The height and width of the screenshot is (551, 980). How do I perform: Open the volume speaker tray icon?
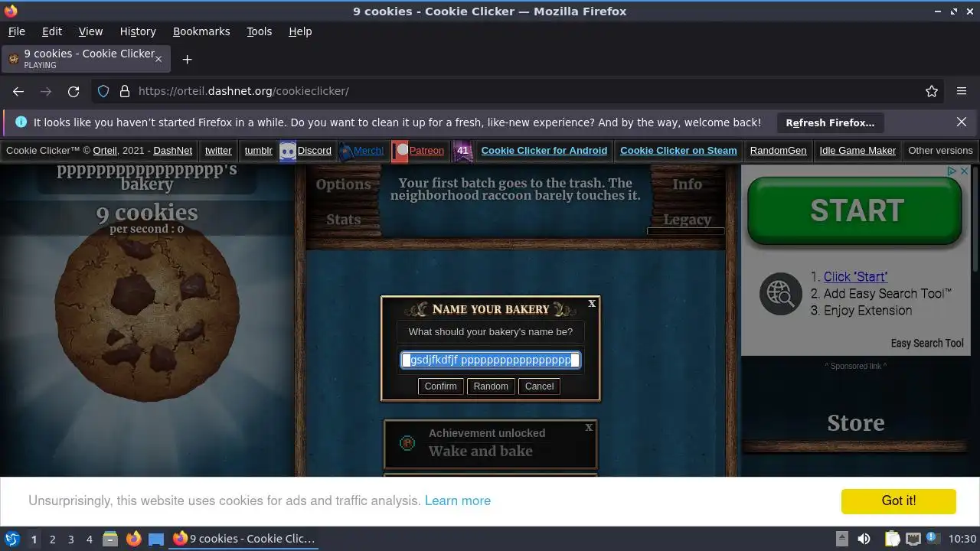point(864,539)
